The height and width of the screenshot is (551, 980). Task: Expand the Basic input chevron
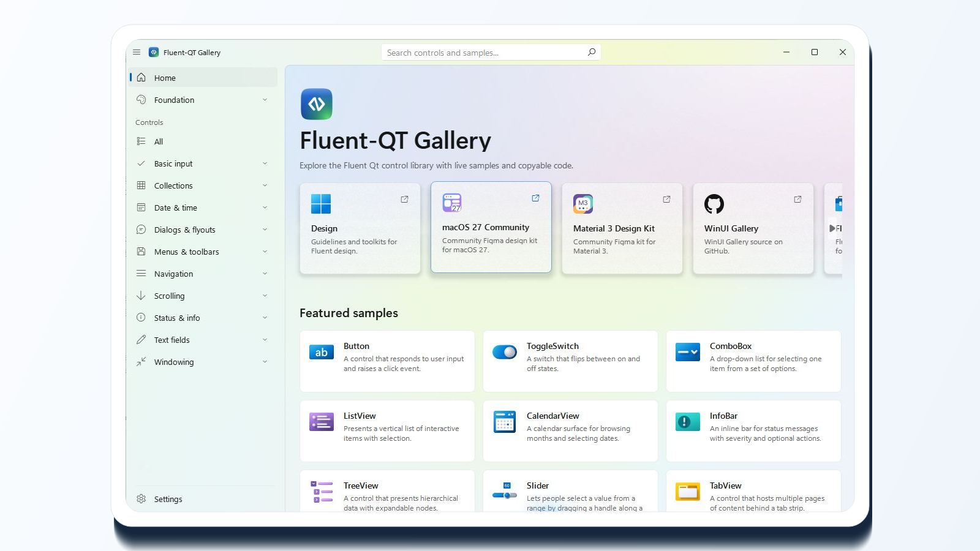pyautogui.click(x=265, y=163)
